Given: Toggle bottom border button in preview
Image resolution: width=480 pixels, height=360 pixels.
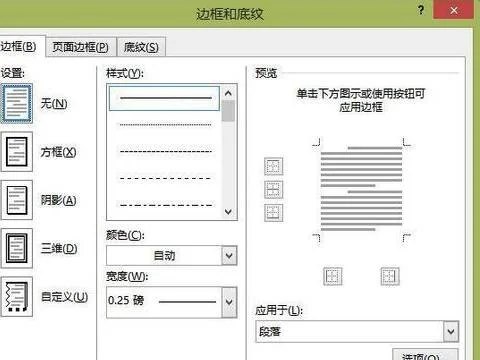Looking at the screenshot, I should coord(274,213).
